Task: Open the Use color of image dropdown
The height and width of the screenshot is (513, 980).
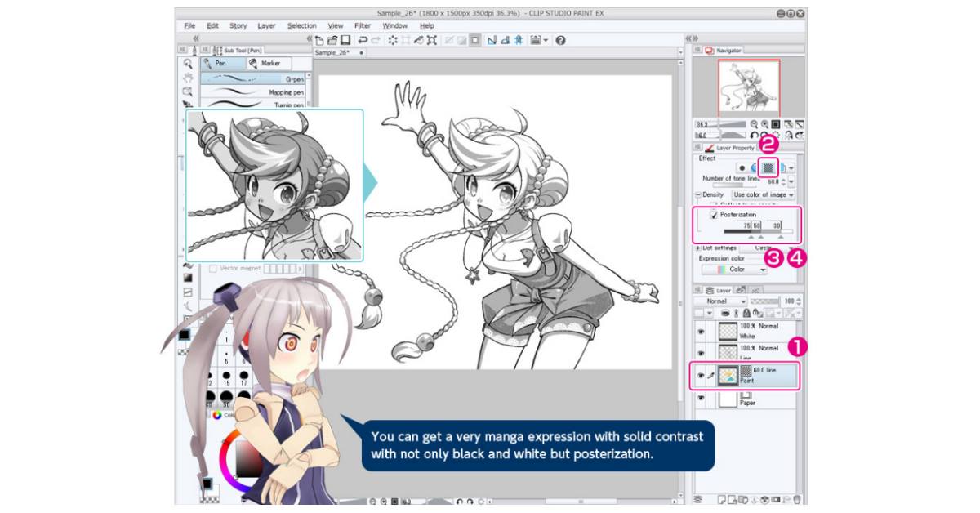Action: (763, 194)
